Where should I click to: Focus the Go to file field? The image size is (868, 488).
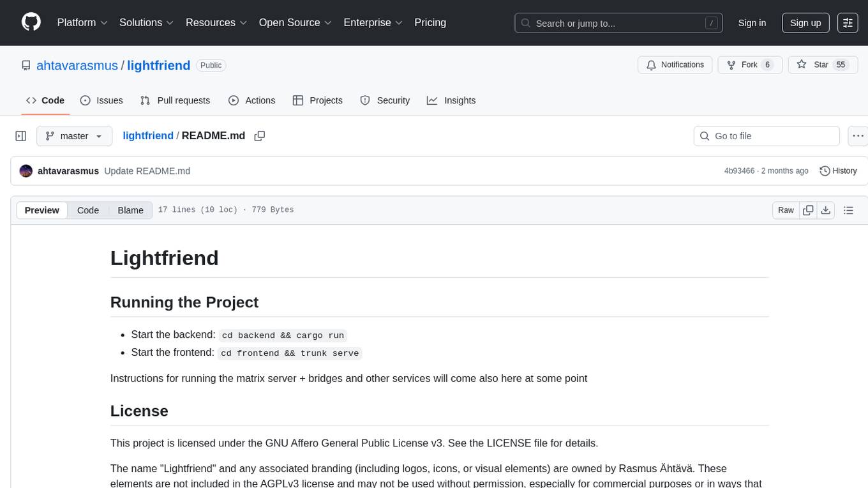point(767,136)
